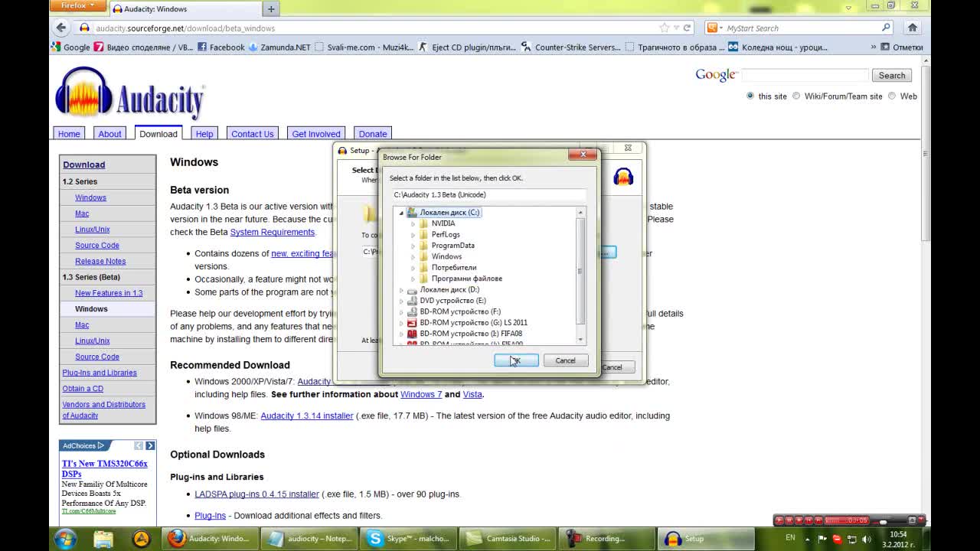Expand the Windows folder node

[413, 256]
